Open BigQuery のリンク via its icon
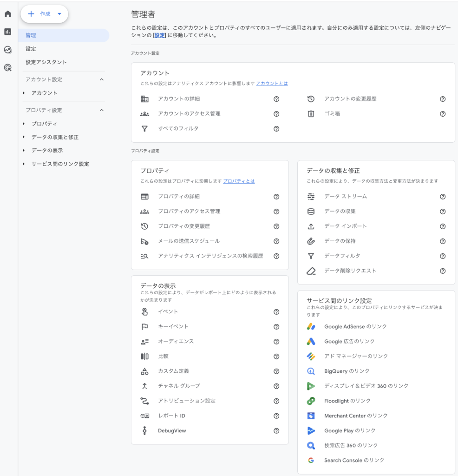458x476 pixels. pos(312,371)
